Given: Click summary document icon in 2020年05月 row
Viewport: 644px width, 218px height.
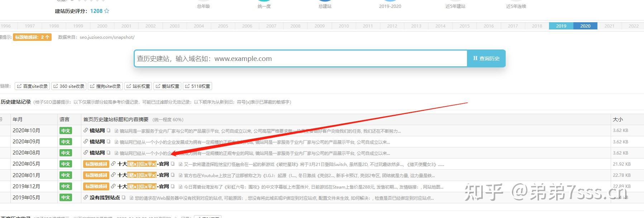Looking at the screenshot, I should [181, 164].
